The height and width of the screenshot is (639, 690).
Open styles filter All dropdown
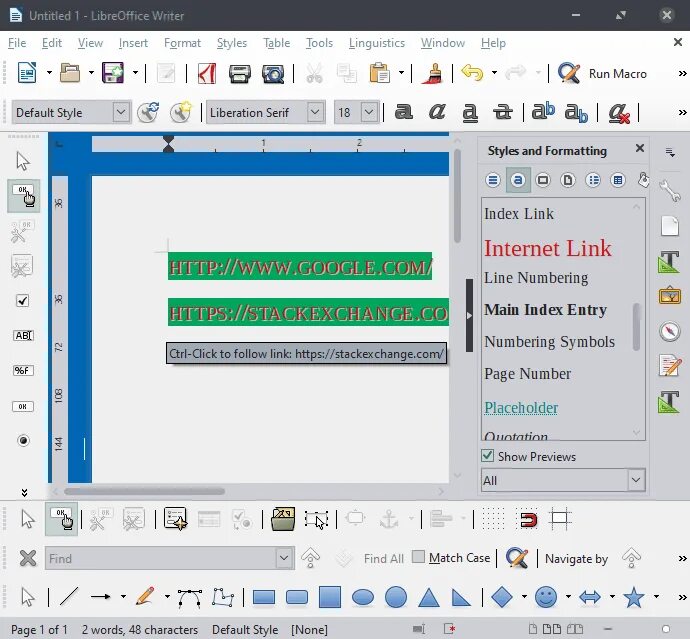pos(636,480)
